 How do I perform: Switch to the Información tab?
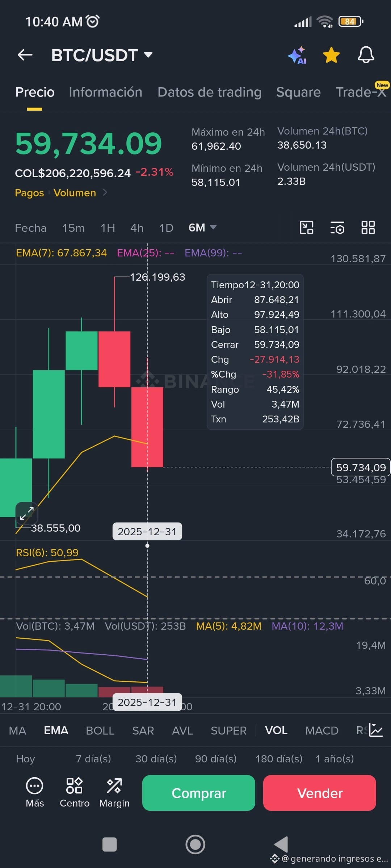(105, 92)
